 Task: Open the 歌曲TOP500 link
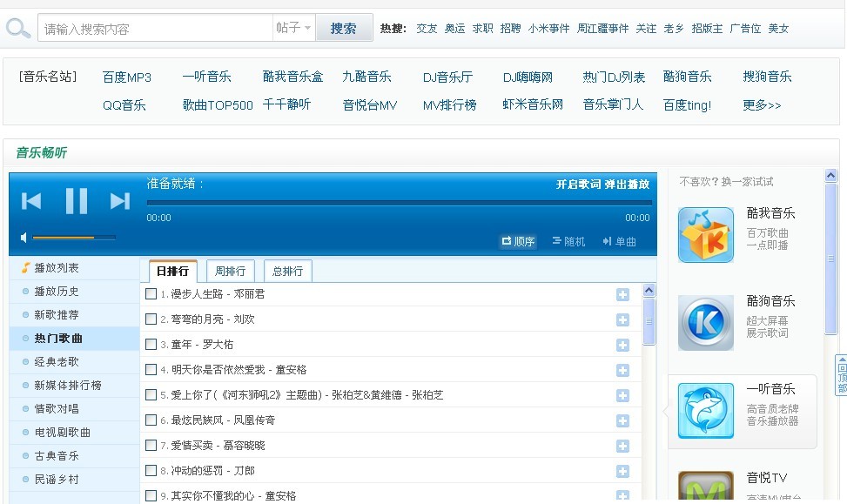point(218,104)
